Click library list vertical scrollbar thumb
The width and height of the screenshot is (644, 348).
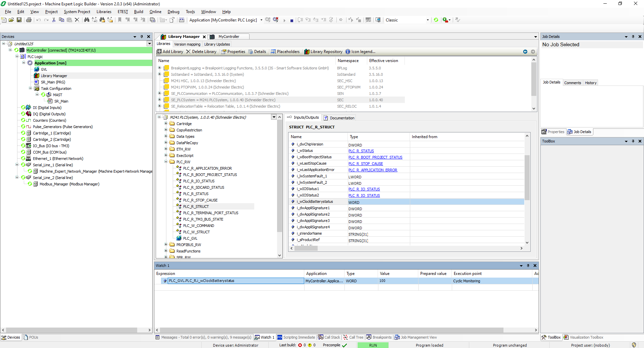534,79
